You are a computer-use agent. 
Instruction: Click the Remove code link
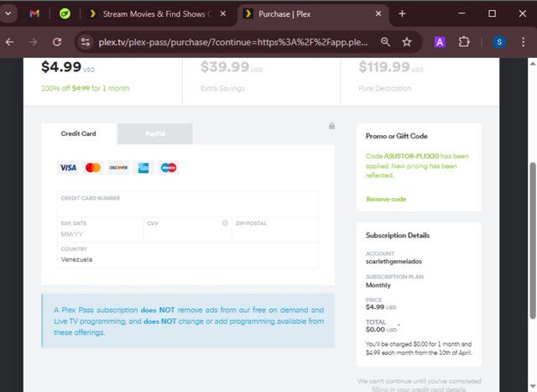click(x=386, y=199)
